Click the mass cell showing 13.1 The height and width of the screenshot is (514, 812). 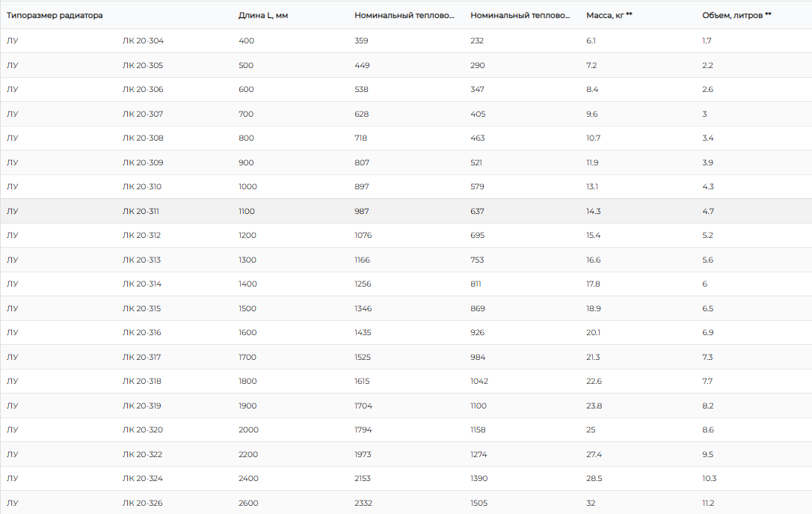(593, 187)
